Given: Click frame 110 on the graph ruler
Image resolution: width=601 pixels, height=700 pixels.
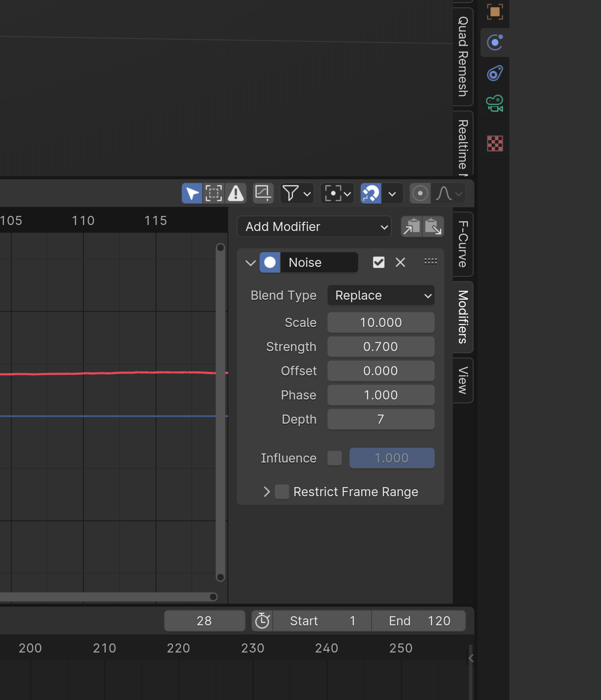Looking at the screenshot, I should point(83,221).
